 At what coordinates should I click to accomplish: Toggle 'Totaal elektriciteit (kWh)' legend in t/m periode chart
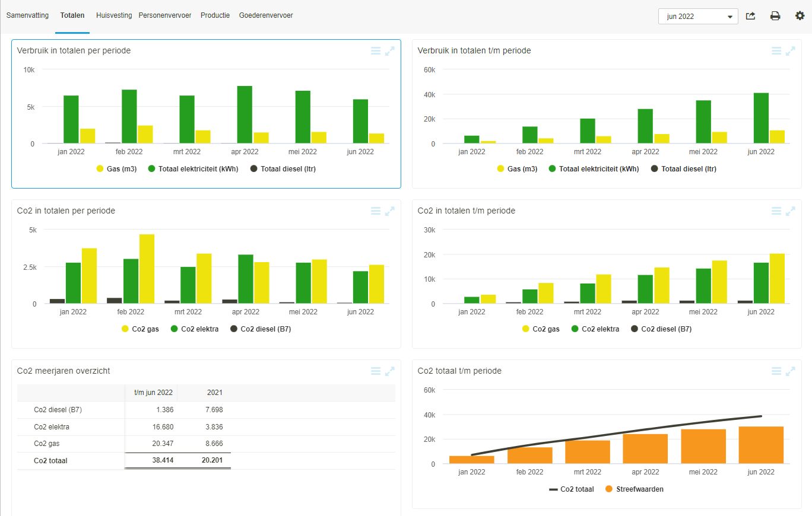[594, 169]
